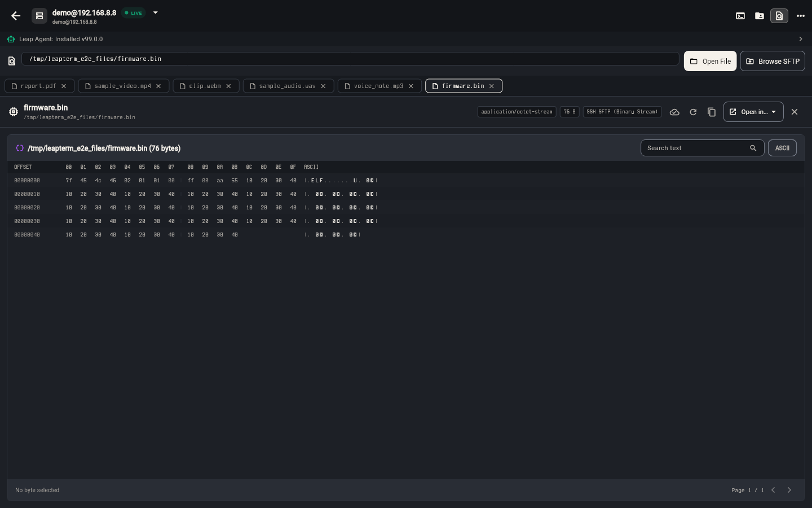Click the Open File button
This screenshot has width=812, height=508.
coord(710,61)
